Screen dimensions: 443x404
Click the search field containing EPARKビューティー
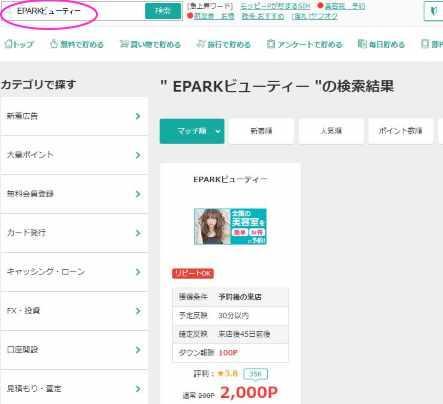[x=73, y=11]
